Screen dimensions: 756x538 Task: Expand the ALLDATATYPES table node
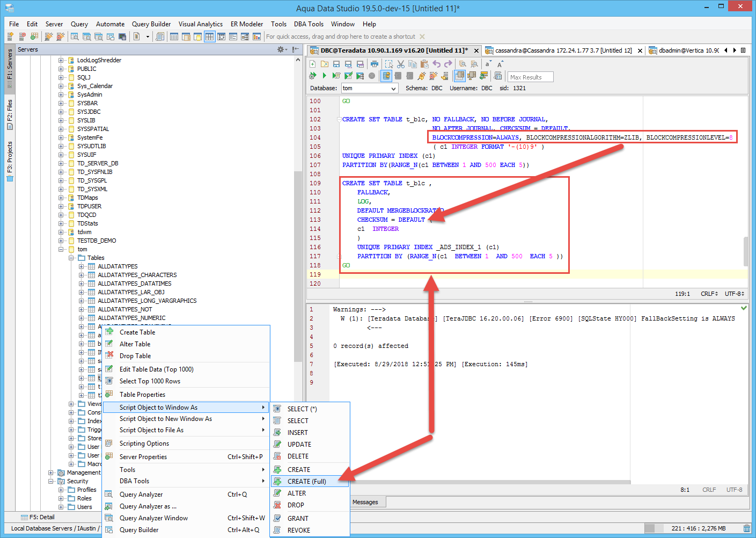coord(81,266)
